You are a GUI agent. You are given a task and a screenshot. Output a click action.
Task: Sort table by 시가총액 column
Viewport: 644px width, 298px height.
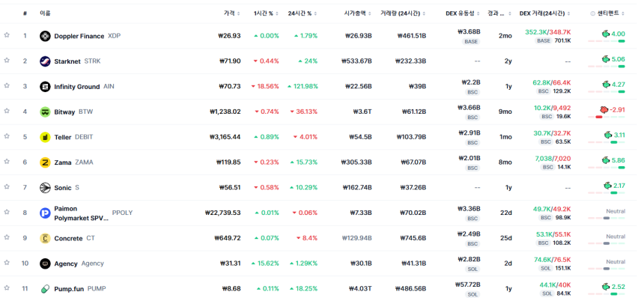pos(358,13)
